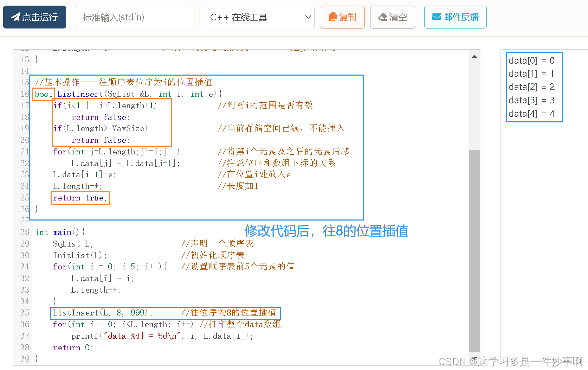Click the output line data[2] = 2
Viewport: 588px width, 370px height.
tap(531, 87)
